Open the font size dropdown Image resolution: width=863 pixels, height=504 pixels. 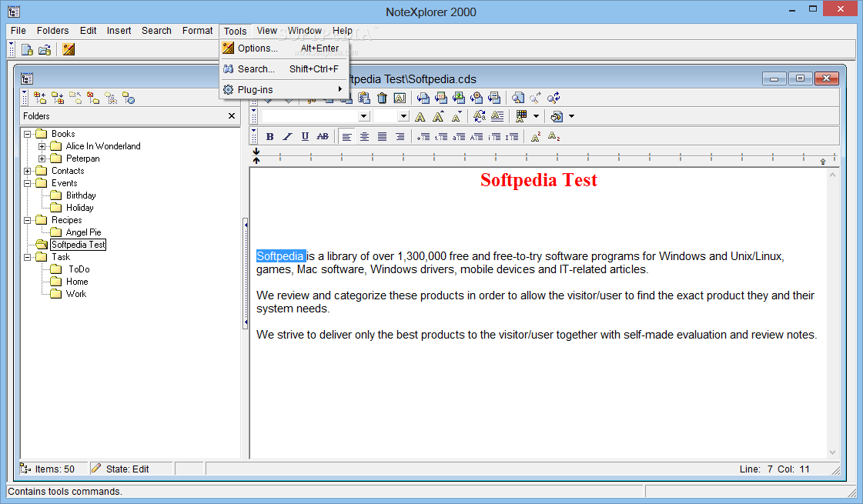[404, 116]
